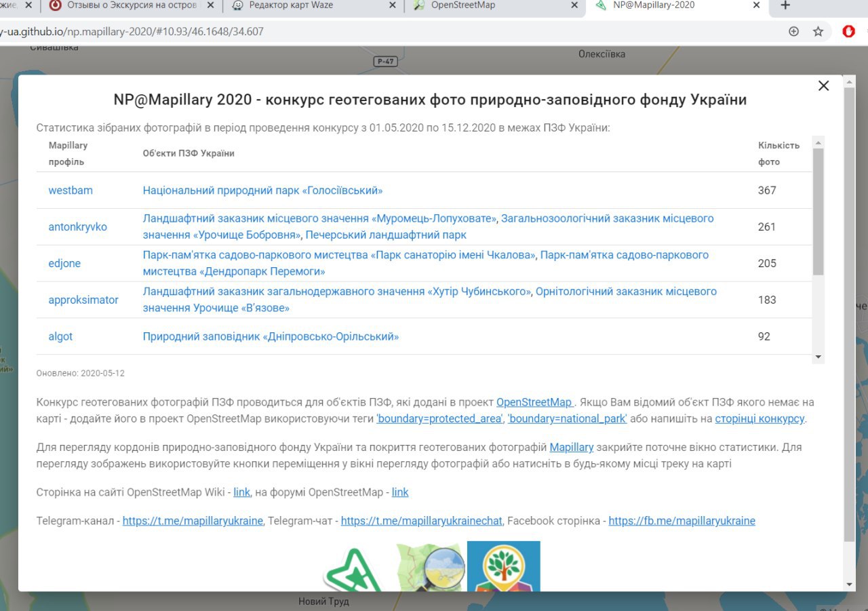The image size is (868, 611).
Task: Open Facebook fb.me/mapillaryukraine link
Action: [x=682, y=521]
